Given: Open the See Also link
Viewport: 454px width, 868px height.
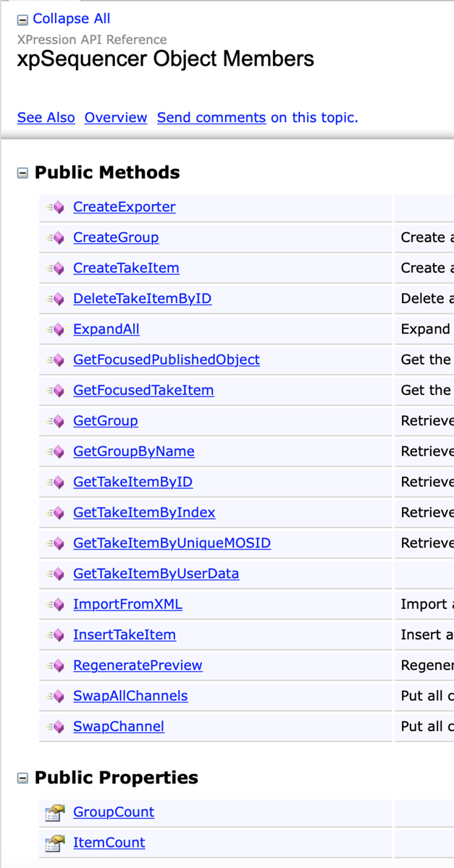Looking at the screenshot, I should click(46, 117).
